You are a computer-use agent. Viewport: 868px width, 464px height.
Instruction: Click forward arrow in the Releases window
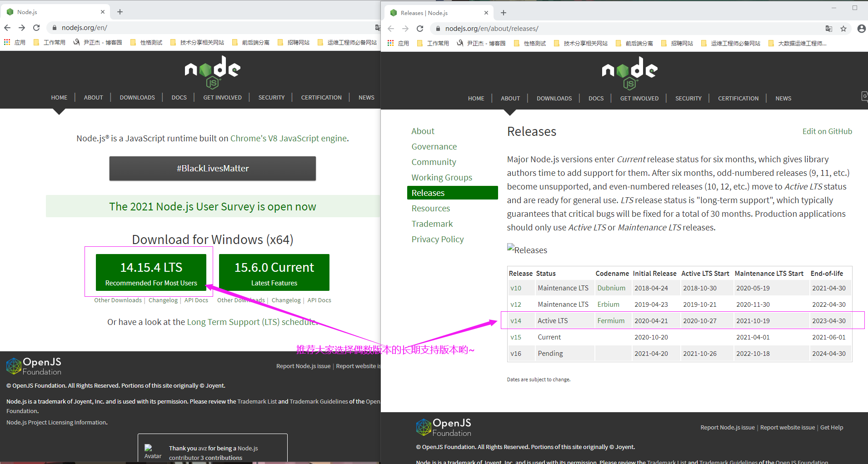click(405, 29)
